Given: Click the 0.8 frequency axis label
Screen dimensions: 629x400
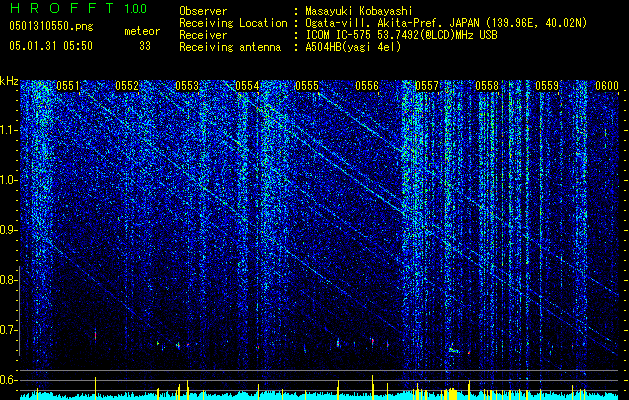Looking at the screenshot, I should [8, 280].
